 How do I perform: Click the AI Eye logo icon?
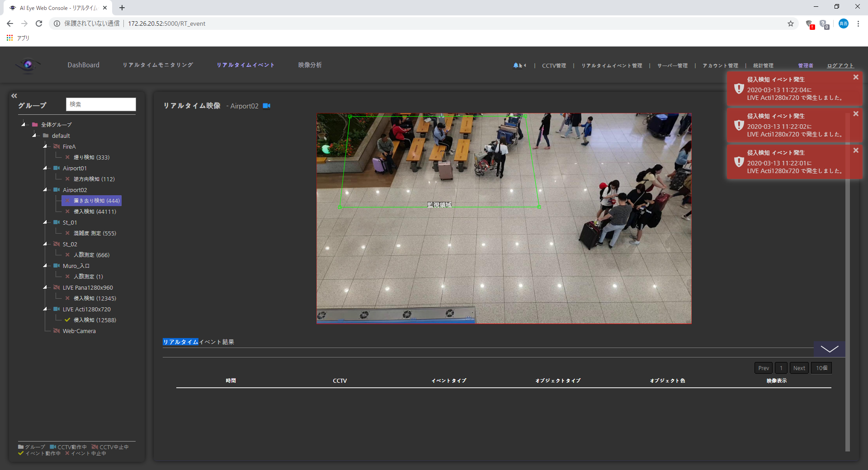(28, 65)
